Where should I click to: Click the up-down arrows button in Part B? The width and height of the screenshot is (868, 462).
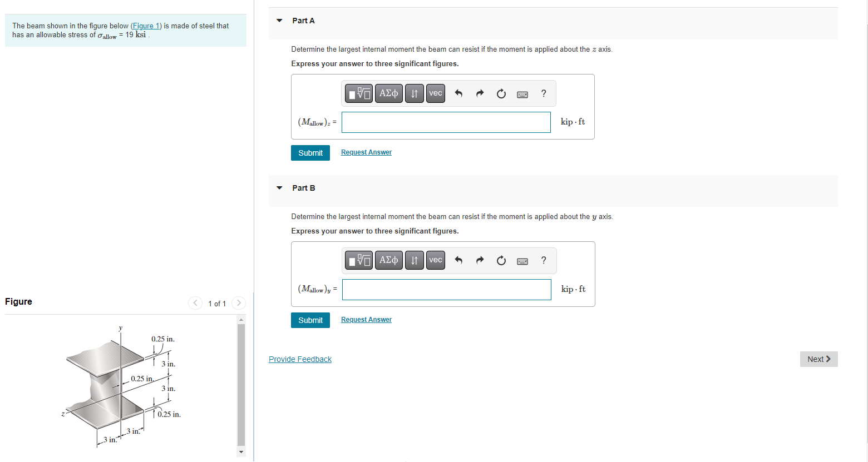pyautogui.click(x=414, y=260)
